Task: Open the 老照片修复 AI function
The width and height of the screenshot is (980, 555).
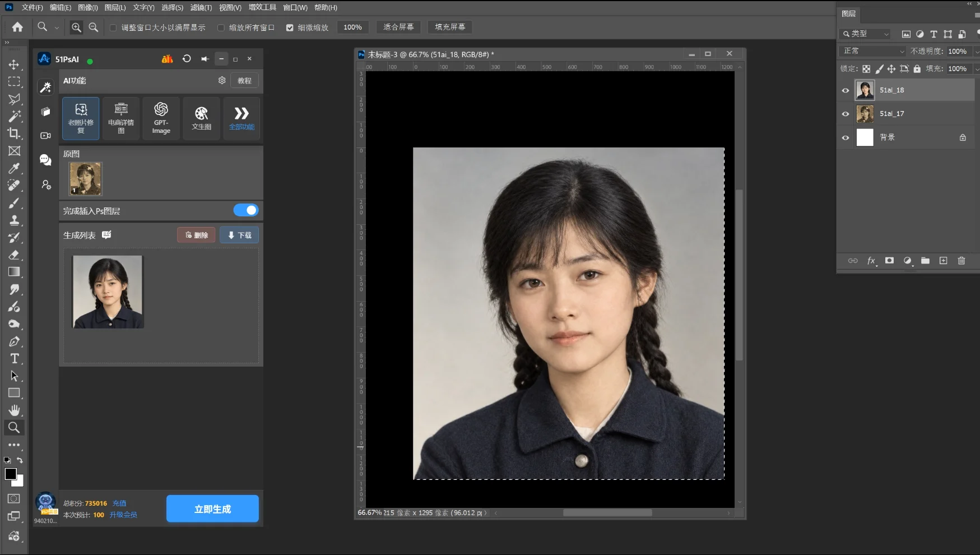Action: [x=81, y=118]
